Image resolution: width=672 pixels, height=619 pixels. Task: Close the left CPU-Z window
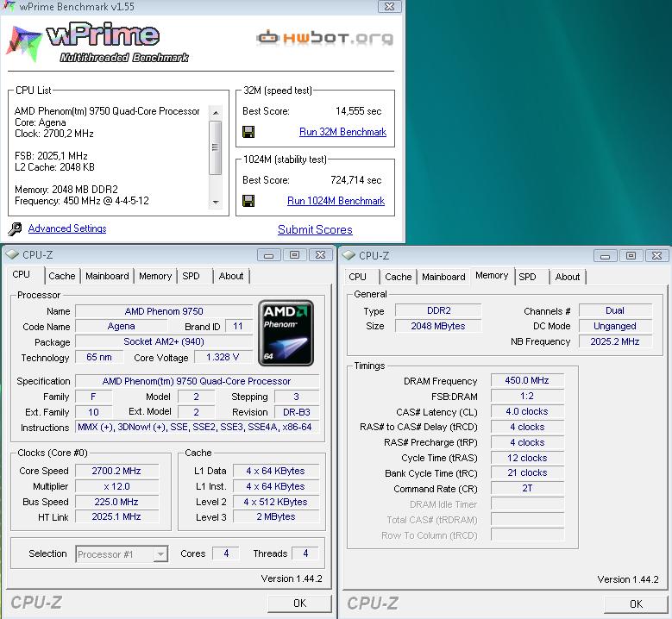pos(320,255)
